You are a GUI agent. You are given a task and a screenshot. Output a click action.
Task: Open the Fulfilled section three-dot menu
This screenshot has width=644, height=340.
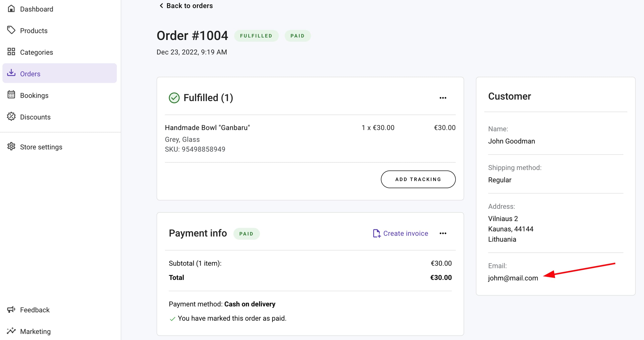443,98
